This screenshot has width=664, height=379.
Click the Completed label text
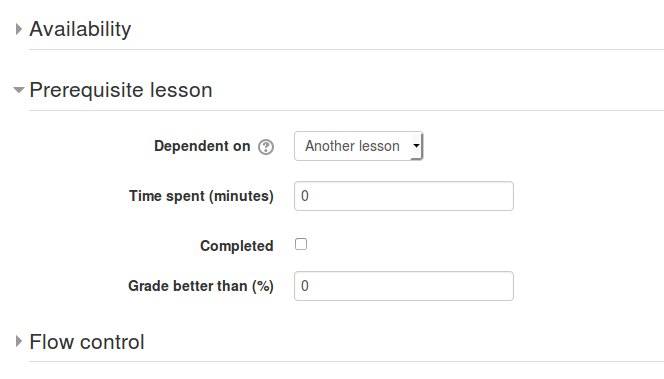click(236, 246)
